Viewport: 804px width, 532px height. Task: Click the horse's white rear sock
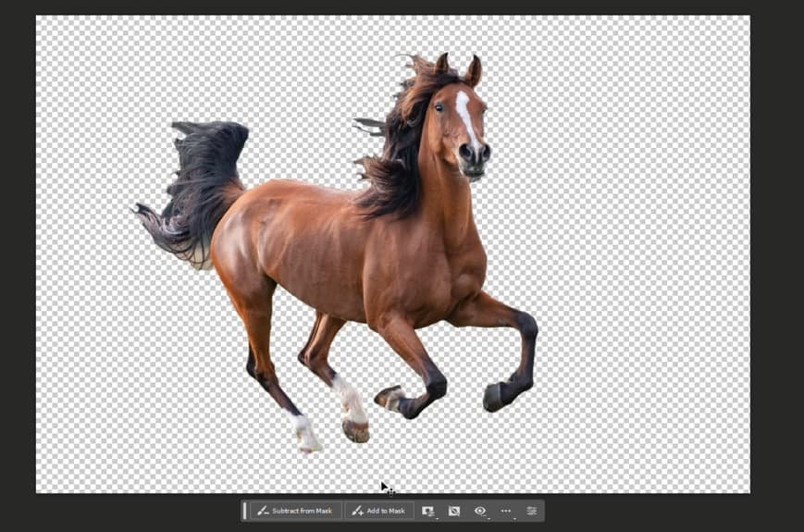click(x=350, y=398)
